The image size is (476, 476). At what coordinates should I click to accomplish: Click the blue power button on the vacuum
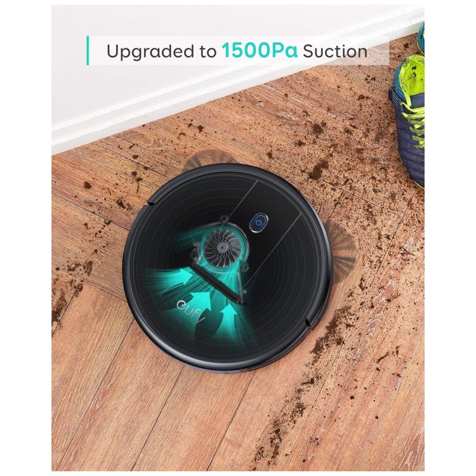(259, 223)
